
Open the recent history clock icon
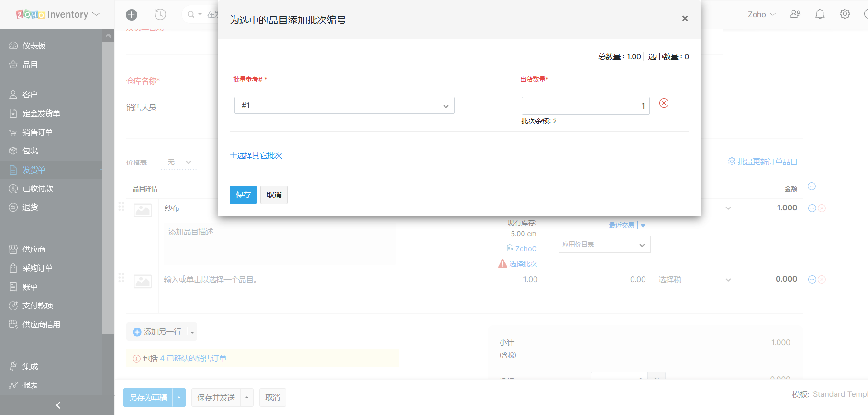coord(160,15)
